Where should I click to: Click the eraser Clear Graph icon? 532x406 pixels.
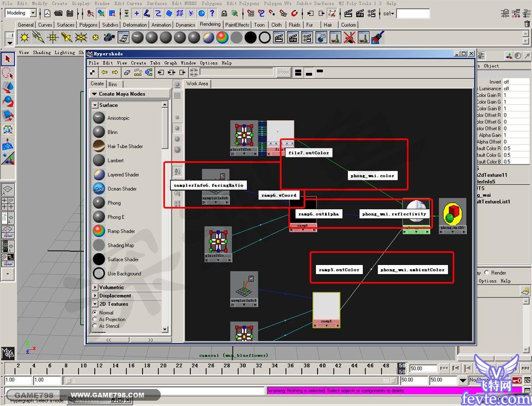click(x=127, y=72)
